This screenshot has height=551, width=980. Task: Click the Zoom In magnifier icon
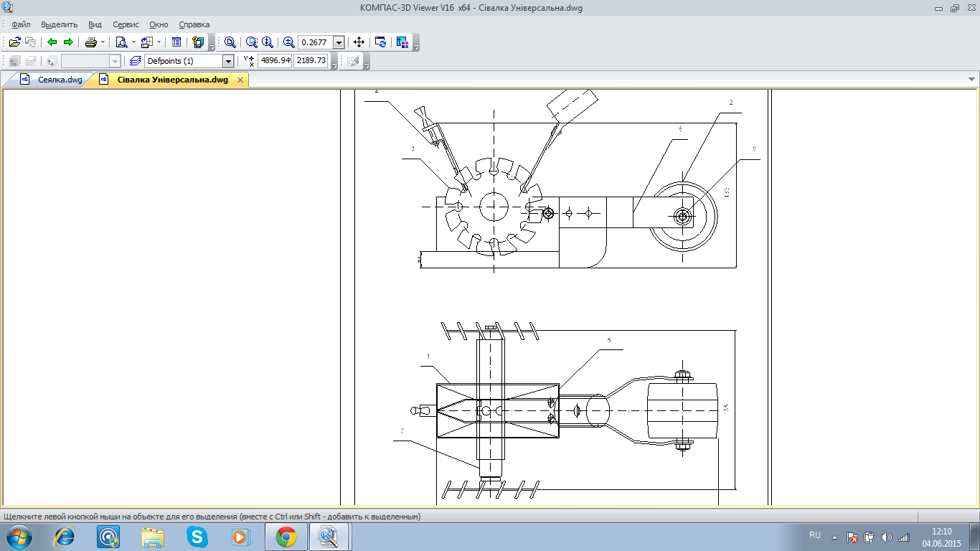tap(289, 42)
